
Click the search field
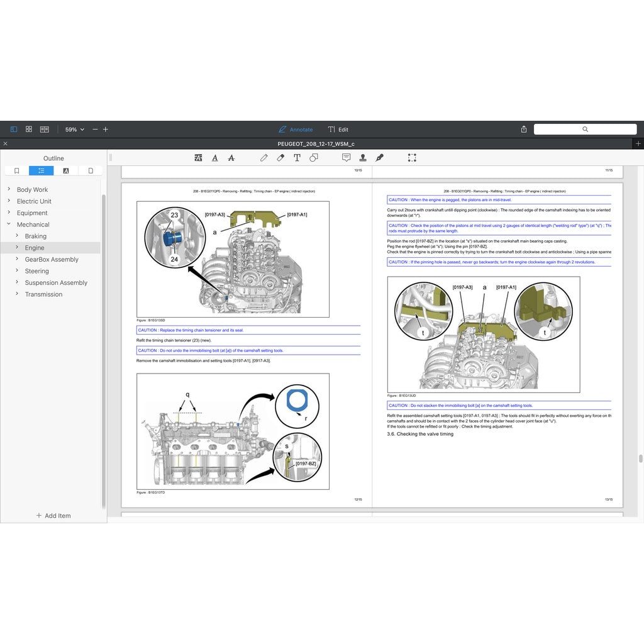point(585,130)
